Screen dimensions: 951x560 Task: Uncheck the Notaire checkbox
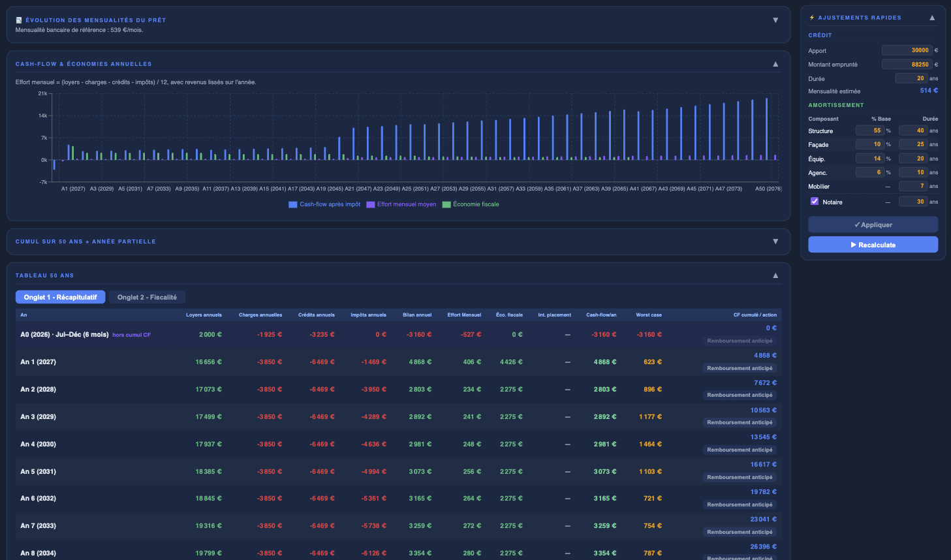click(814, 202)
